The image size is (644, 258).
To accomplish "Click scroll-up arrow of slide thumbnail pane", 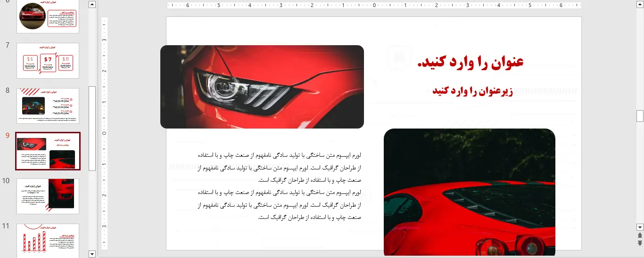I will [x=92, y=5].
